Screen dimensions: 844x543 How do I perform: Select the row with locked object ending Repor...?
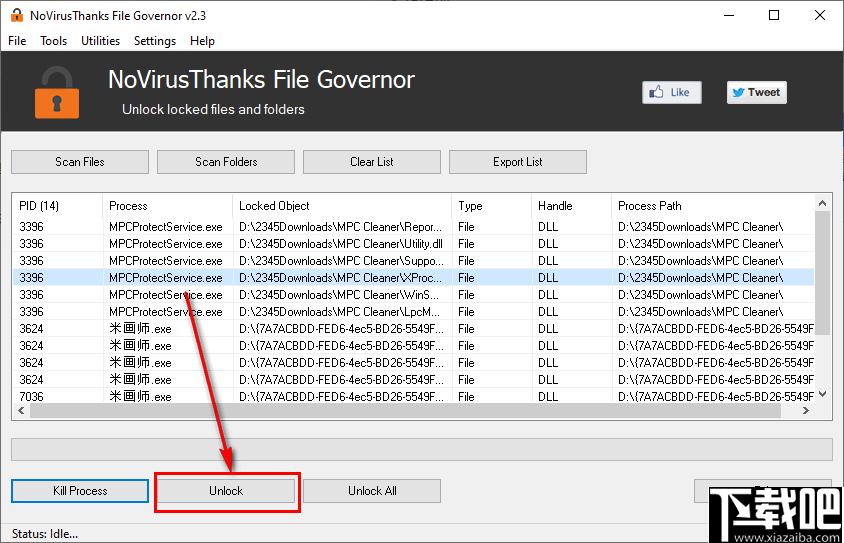click(413, 227)
